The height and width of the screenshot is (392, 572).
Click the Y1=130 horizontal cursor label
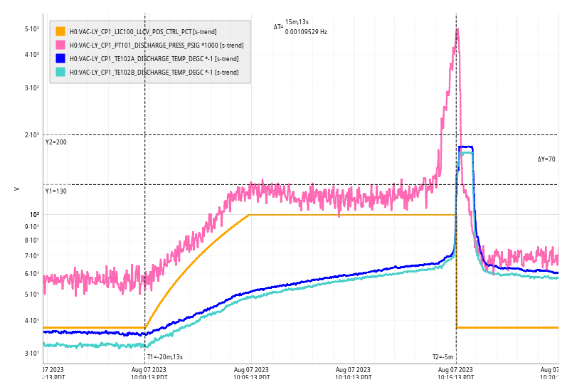(56, 191)
